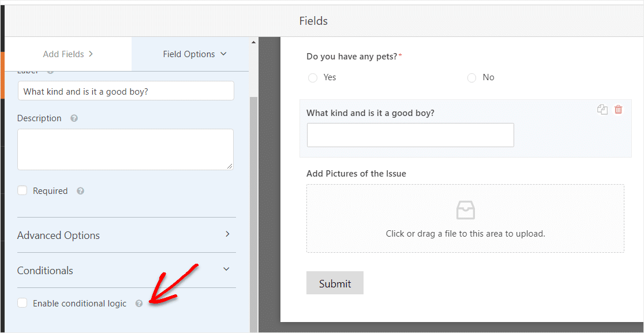Click the Label text input field
Image resolution: width=644 pixels, height=333 pixels.
[x=126, y=91]
